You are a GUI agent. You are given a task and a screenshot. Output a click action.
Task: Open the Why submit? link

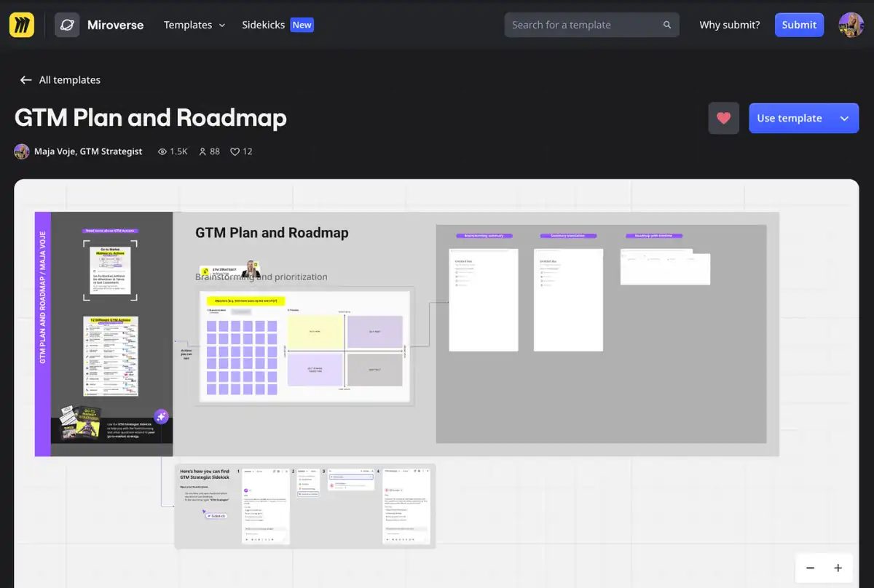click(729, 25)
